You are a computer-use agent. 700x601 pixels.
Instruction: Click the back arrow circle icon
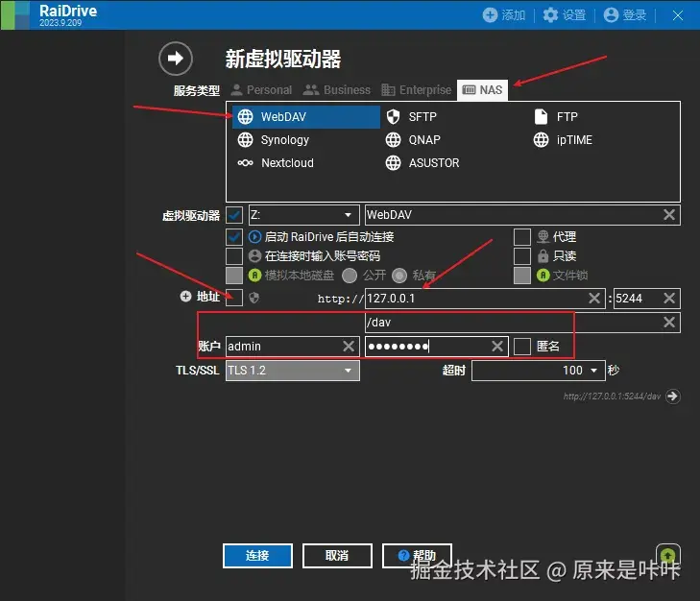coord(176,58)
